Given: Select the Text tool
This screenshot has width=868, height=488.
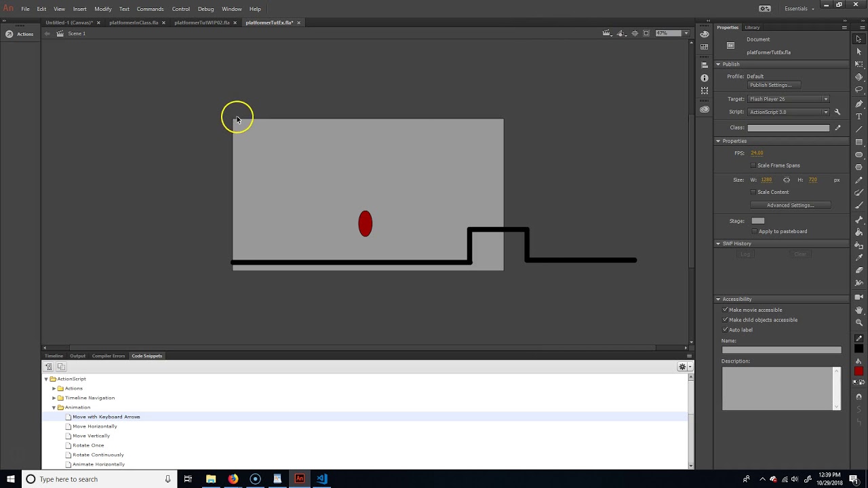Looking at the screenshot, I should (x=859, y=117).
